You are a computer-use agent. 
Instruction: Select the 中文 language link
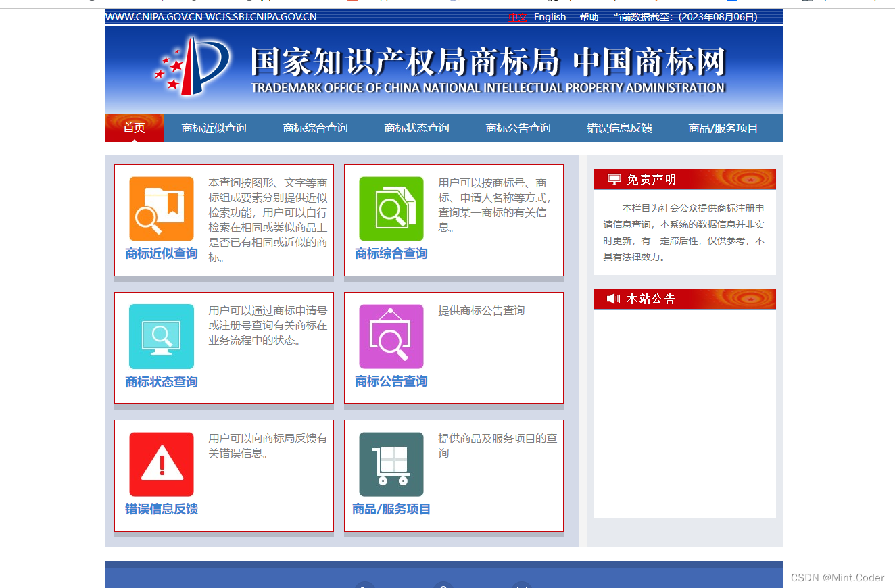[x=518, y=17]
